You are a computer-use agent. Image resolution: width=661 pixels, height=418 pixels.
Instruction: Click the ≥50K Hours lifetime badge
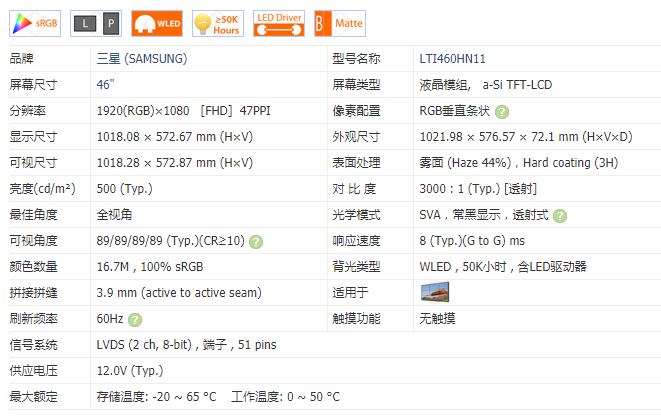click(x=216, y=22)
